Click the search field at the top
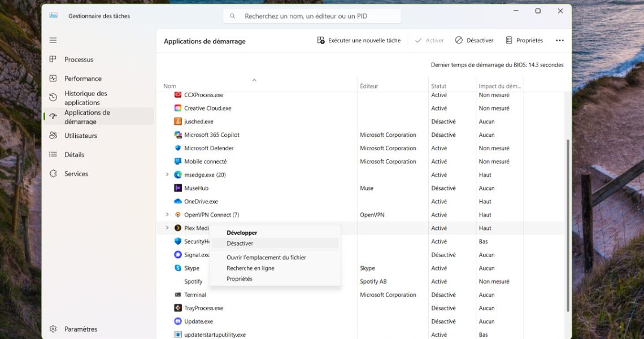 (312, 16)
